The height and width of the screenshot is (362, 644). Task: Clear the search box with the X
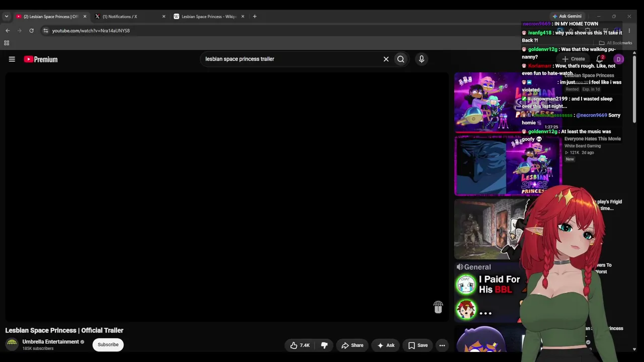pyautogui.click(x=386, y=59)
